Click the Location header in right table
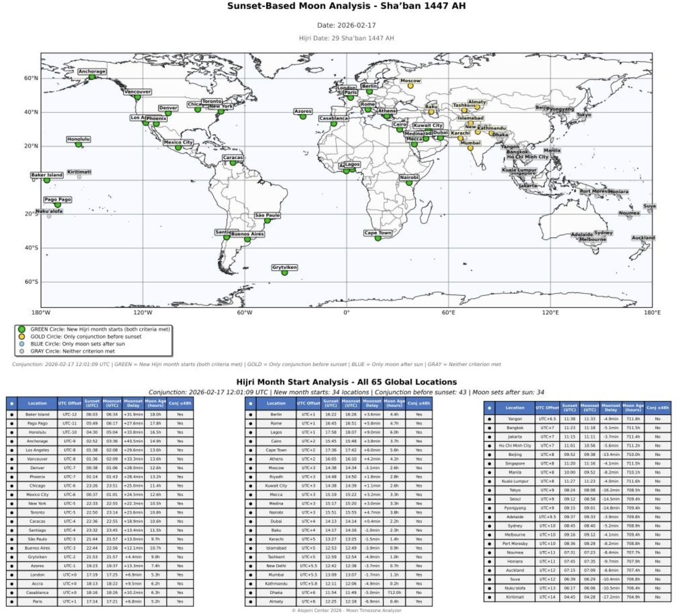Image resolution: width=688 pixels, height=616 pixels. click(515, 408)
